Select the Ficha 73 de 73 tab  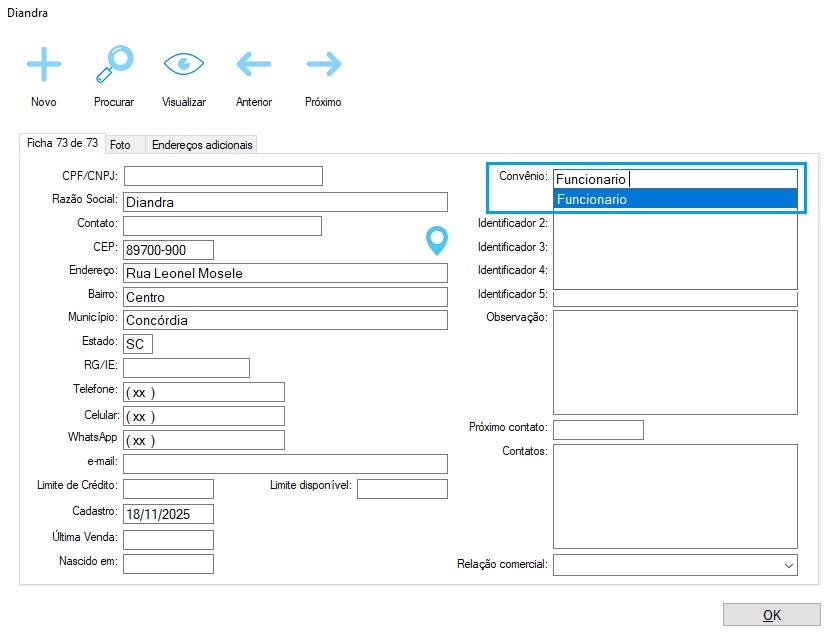point(62,144)
